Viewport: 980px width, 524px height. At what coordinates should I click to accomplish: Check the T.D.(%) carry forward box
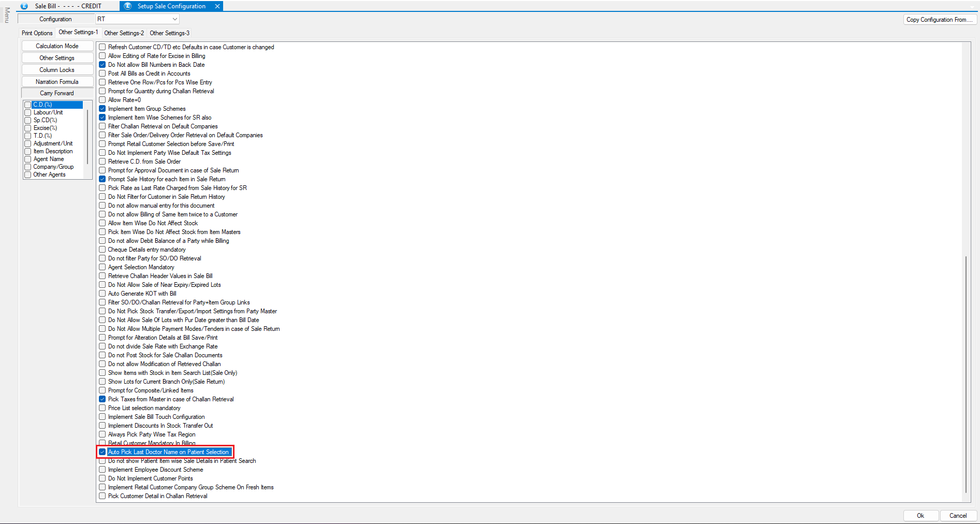click(x=28, y=136)
